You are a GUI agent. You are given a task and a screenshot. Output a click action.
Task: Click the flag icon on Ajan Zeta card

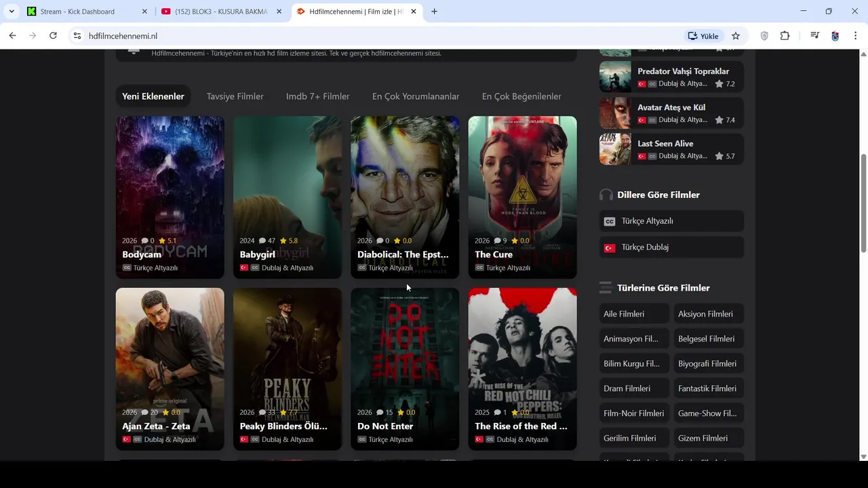tap(126, 439)
